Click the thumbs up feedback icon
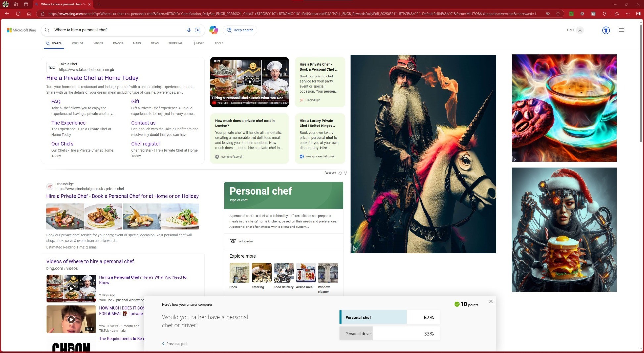The width and height of the screenshot is (644, 353). [340, 173]
